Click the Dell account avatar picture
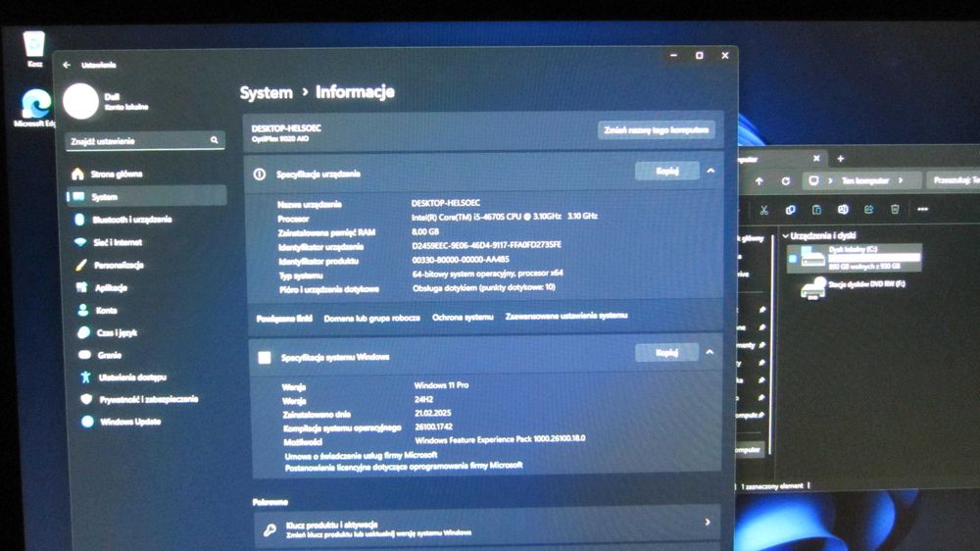The width and height of the screenshot is (980, 551). coord(81,101)
